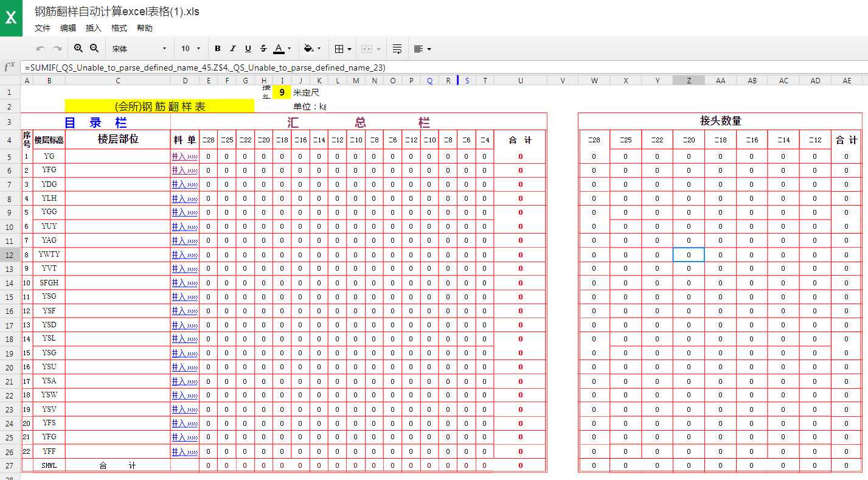Expand the fill color dropdown arrow
Viewport: 868px width, 480px height.
point(319,49)
